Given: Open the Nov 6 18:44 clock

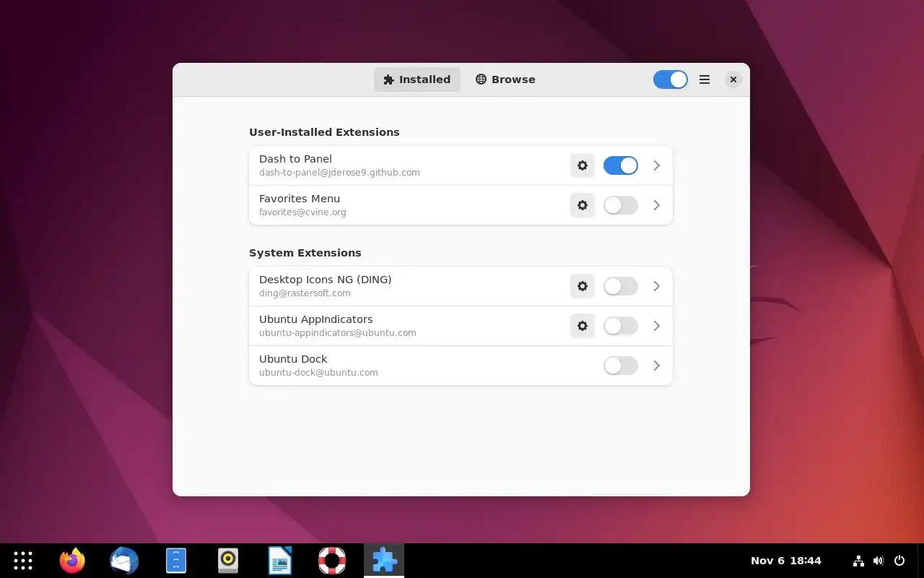Looking at the screenshot, I should [x=786, y=561].
